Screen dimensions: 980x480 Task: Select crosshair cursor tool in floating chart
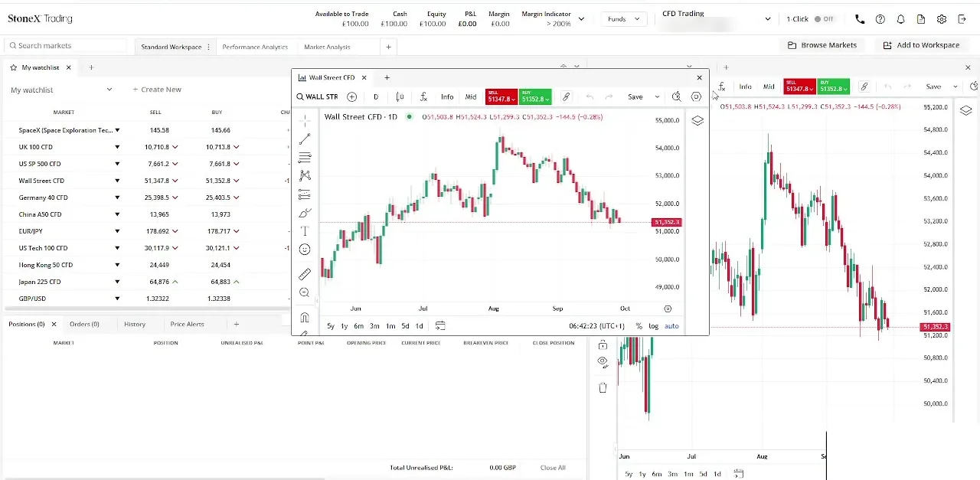(305, 121)
